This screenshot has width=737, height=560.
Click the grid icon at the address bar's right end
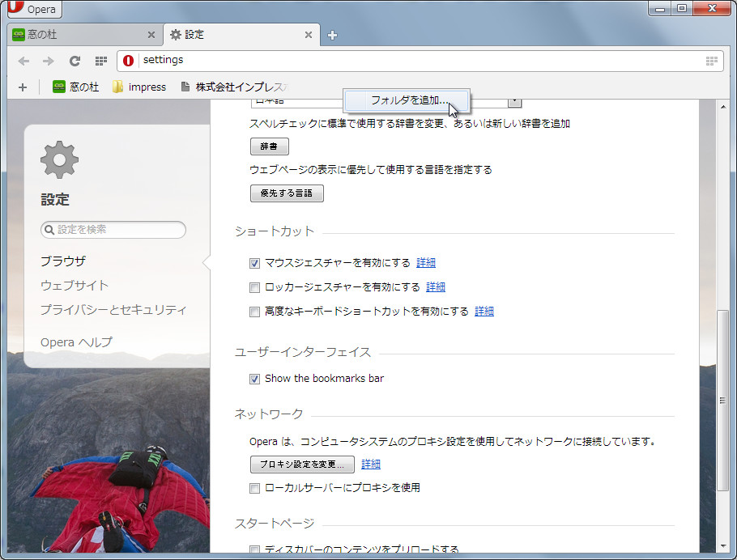(712, 61)
